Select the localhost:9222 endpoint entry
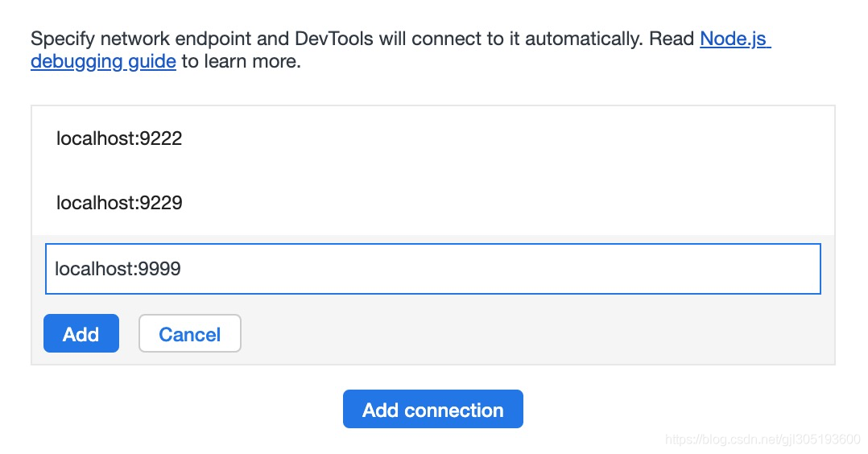 click(119, 138)
